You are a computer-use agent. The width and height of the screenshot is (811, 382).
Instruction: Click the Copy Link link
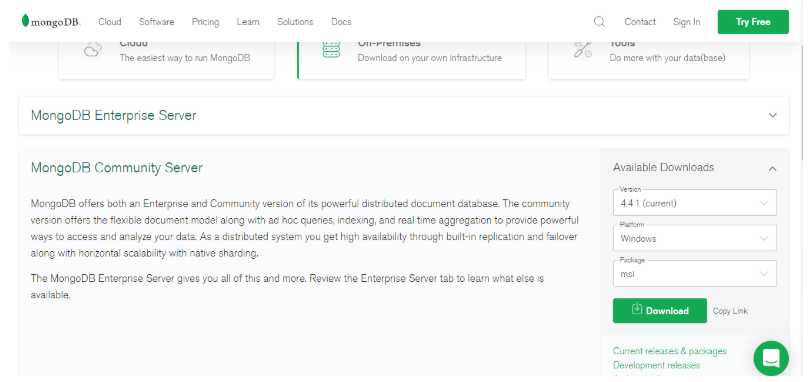(730, 311)
